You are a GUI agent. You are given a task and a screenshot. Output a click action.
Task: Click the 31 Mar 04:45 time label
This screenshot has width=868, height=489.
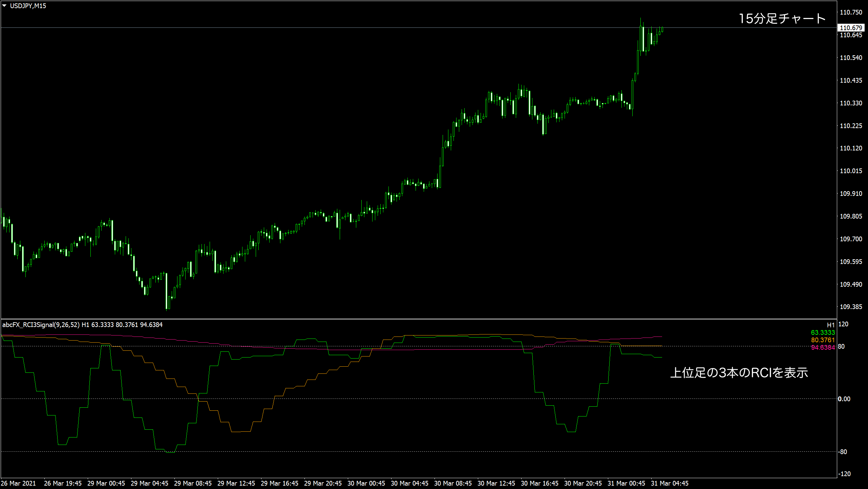[x=670, y=483]
